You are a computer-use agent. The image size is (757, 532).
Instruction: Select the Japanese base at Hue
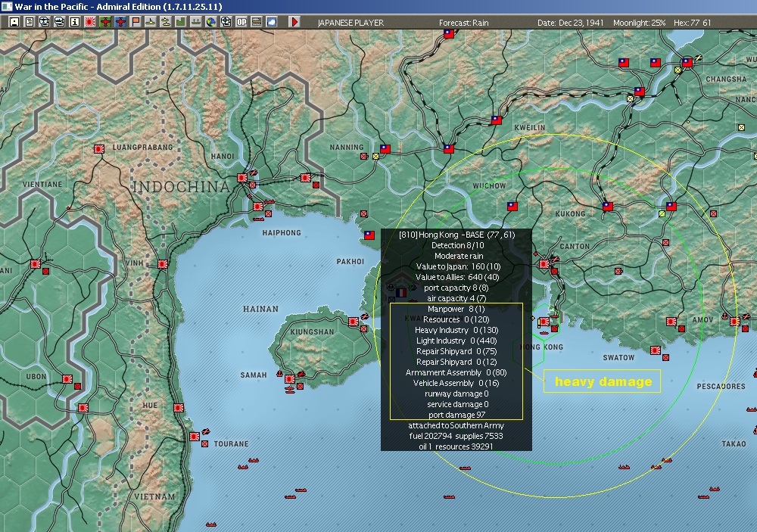(179, 407)
